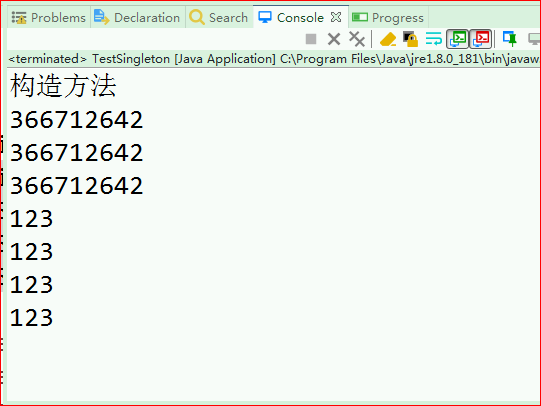
Task: Click the first 123 output line
Action: click(x=31, y=219)
